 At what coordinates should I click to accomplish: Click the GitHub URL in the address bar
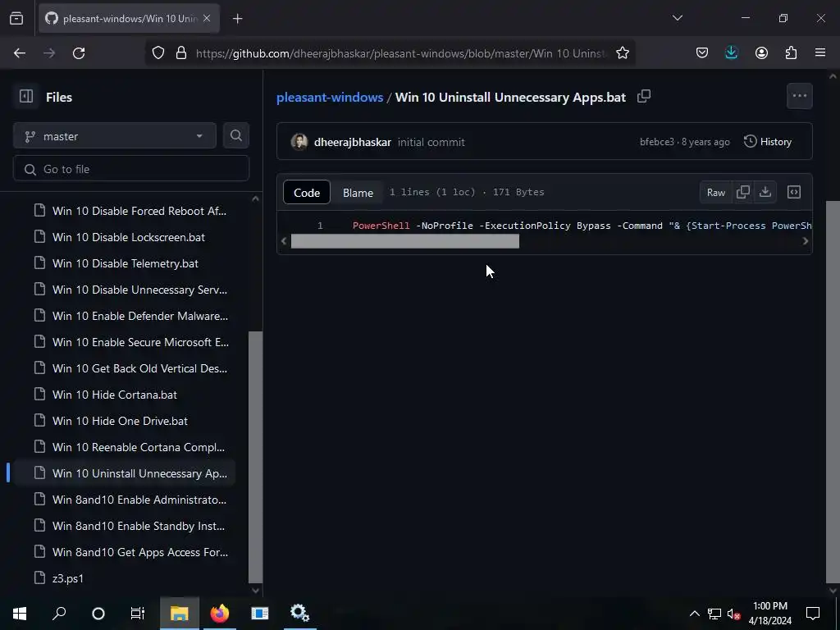pyautogui.click(x=401, y=53)
